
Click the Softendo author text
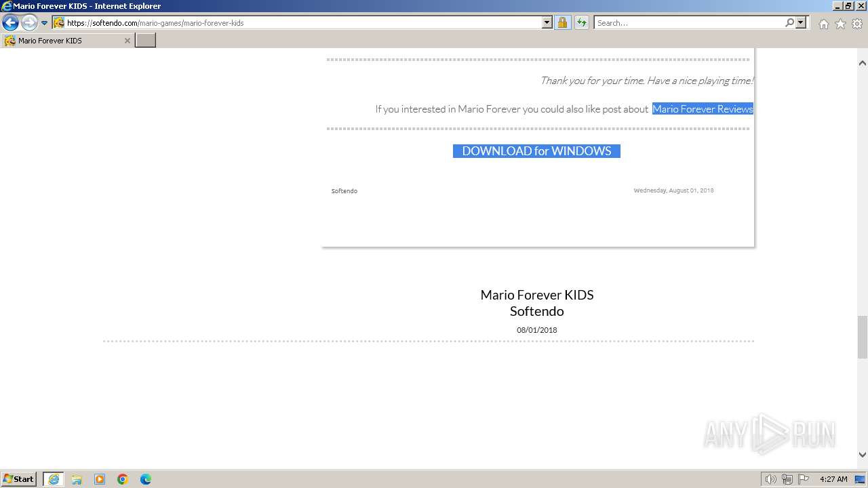[x=344, y=191]
